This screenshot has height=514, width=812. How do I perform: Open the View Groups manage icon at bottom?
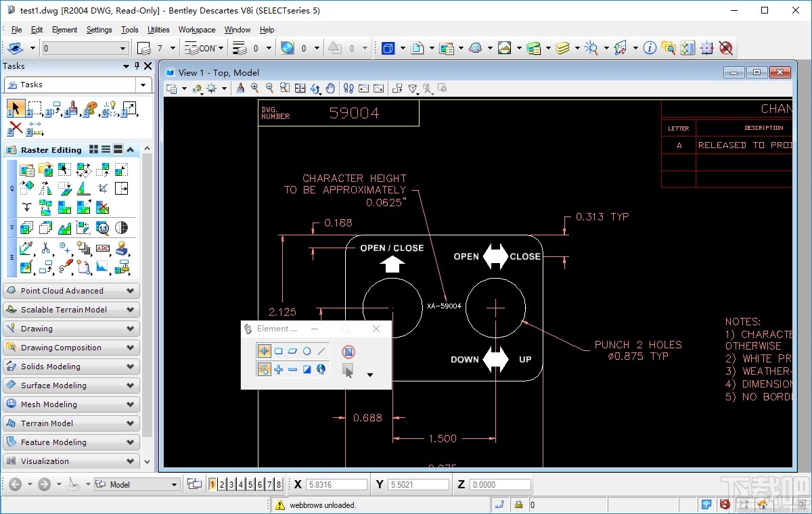(195, 484)
